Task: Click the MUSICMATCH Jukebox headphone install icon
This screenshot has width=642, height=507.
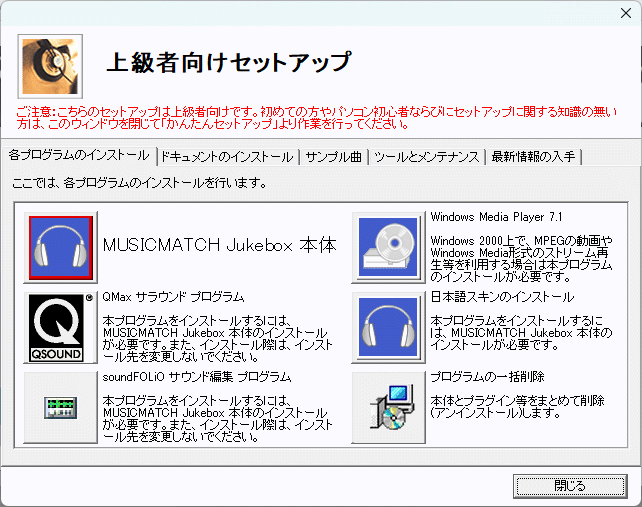Action: point(61,247)
